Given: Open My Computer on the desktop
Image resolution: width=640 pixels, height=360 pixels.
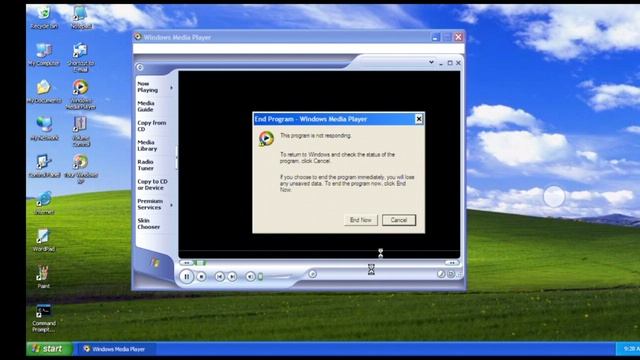Looking at the screenshot, I should coord(44,55).
